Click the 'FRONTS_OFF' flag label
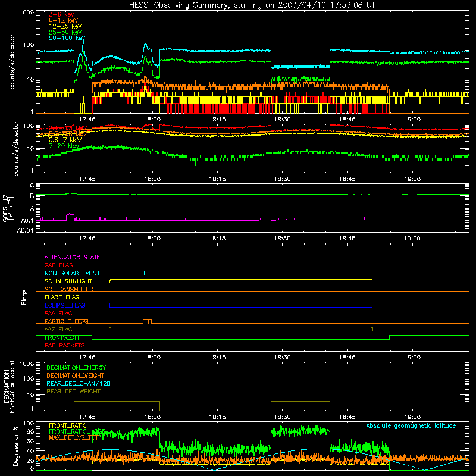This screenshot has width=476, height=476. [x=62, y=337]
